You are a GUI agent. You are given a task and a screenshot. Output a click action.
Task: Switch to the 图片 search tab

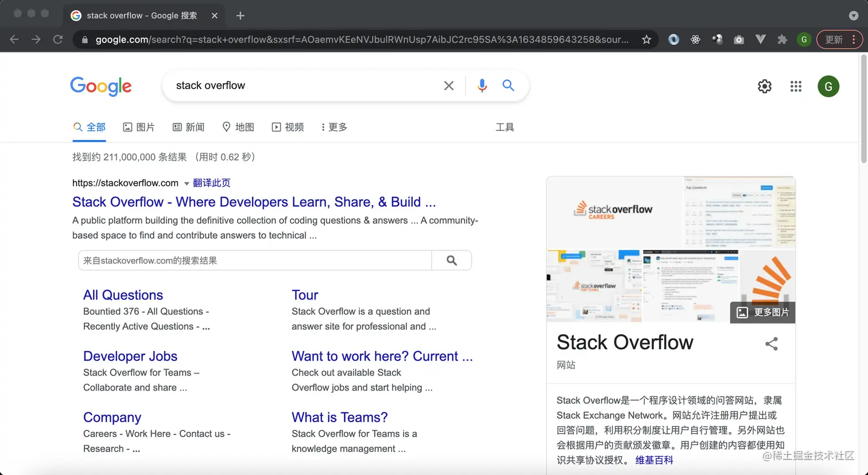point(138,127)
